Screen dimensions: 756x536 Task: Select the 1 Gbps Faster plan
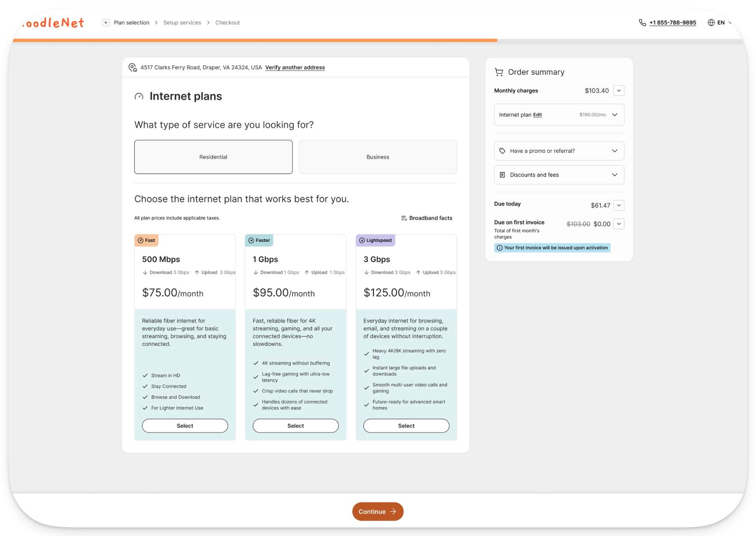295,426
